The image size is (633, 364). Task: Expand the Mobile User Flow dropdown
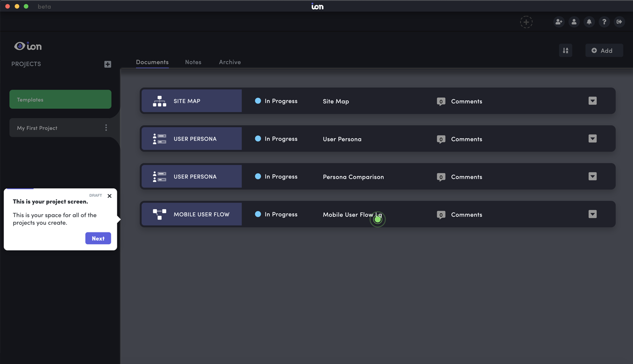[592, 214]
